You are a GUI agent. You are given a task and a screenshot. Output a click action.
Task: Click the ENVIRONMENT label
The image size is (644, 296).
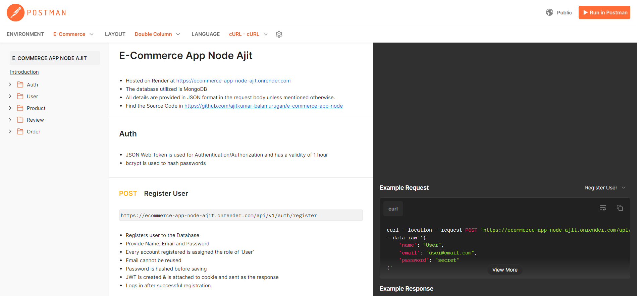click(25, 34)
